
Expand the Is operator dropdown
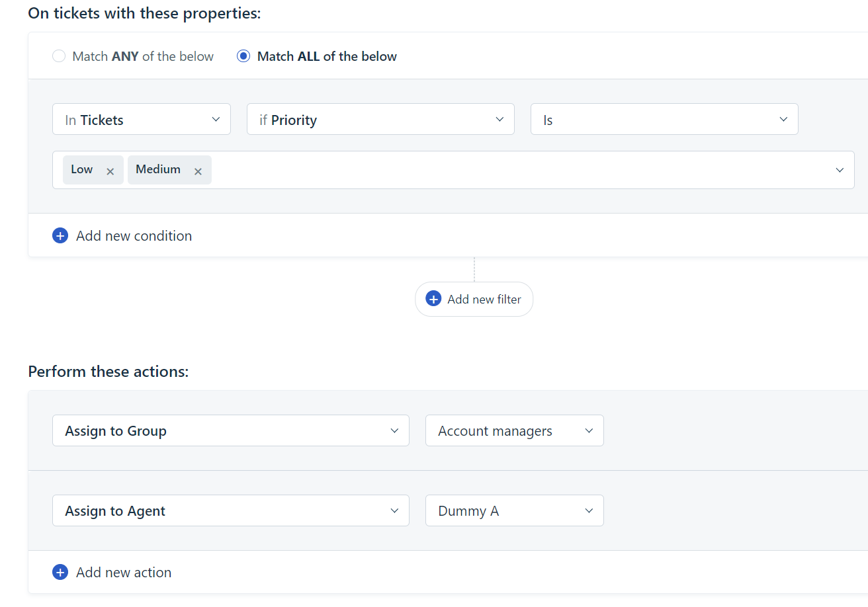coord(664,120)
